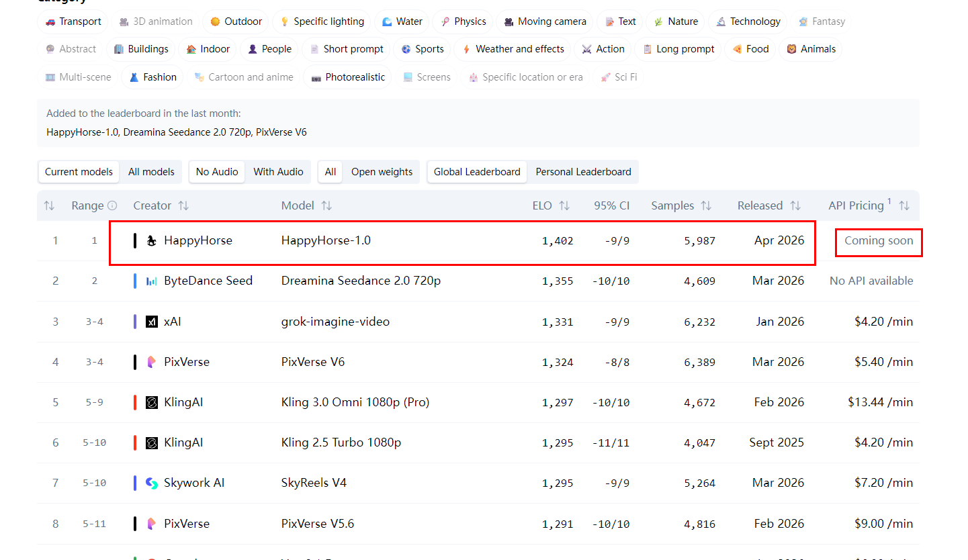Sort by API Pricing column arrows
Viewport: 968px width, 560px height.
coord(904,206)
